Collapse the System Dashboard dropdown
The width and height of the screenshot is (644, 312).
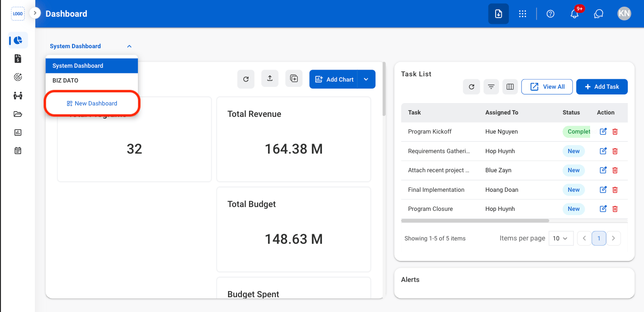(x=129, y=46)
